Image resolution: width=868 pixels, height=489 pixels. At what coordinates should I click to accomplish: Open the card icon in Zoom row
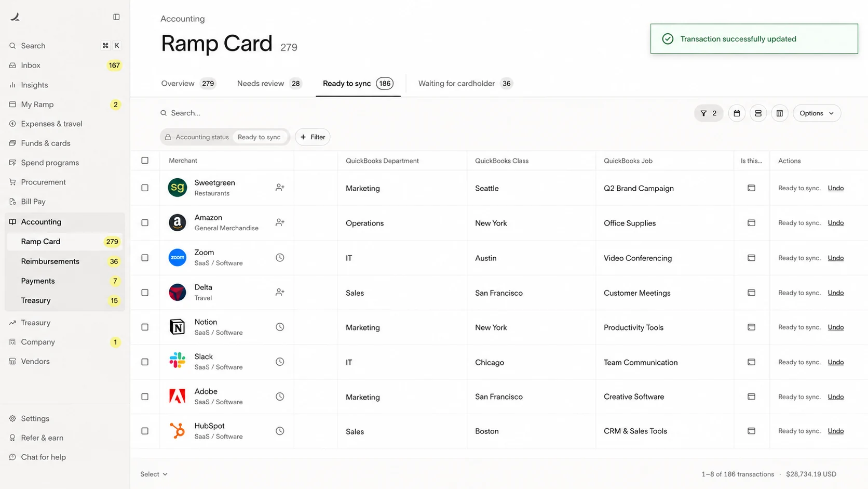click(751, 258)
